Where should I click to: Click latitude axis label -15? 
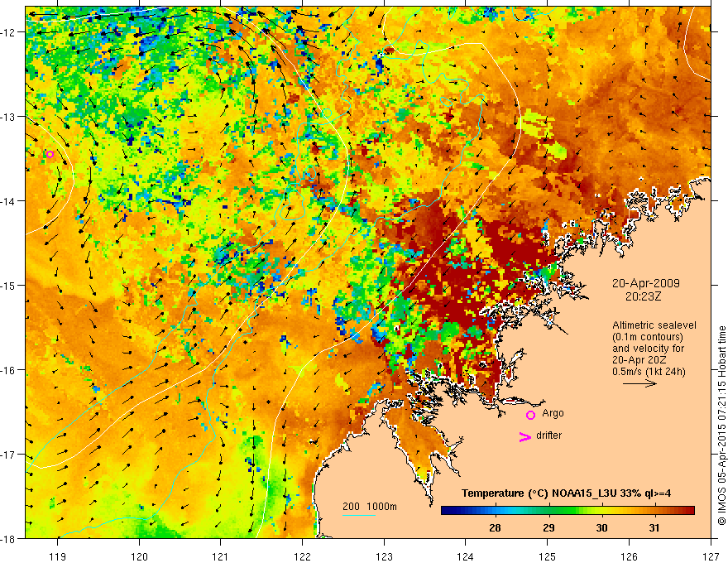click(x=8, y=285)
